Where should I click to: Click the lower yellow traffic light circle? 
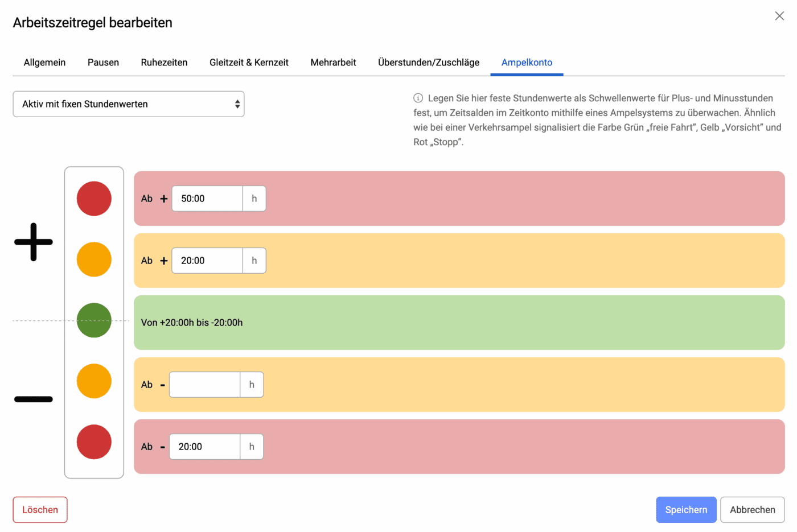click(x=94, y=381)
